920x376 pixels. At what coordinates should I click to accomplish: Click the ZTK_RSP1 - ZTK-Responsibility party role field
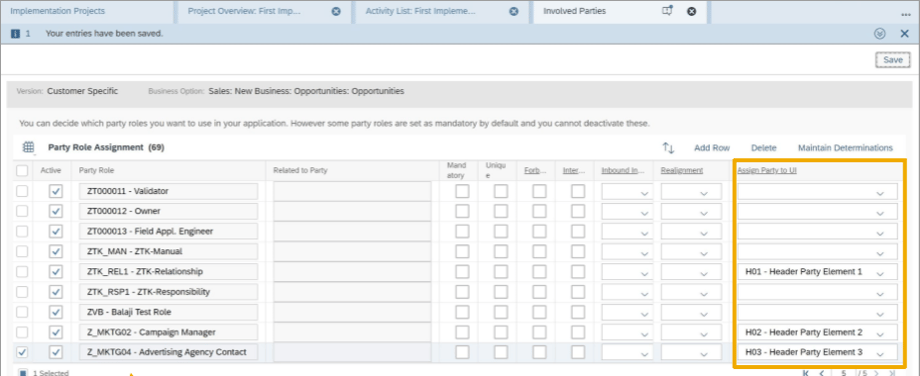point(168,292)
